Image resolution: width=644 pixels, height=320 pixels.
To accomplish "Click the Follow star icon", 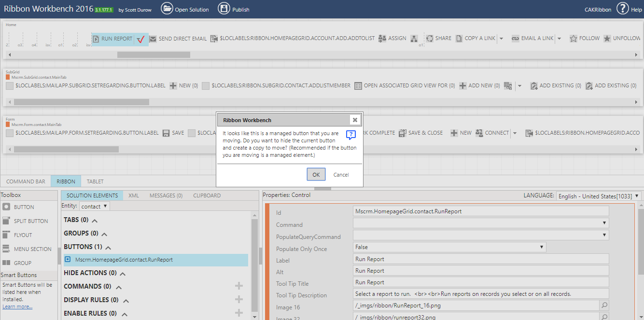I will (x=573, y=38).
